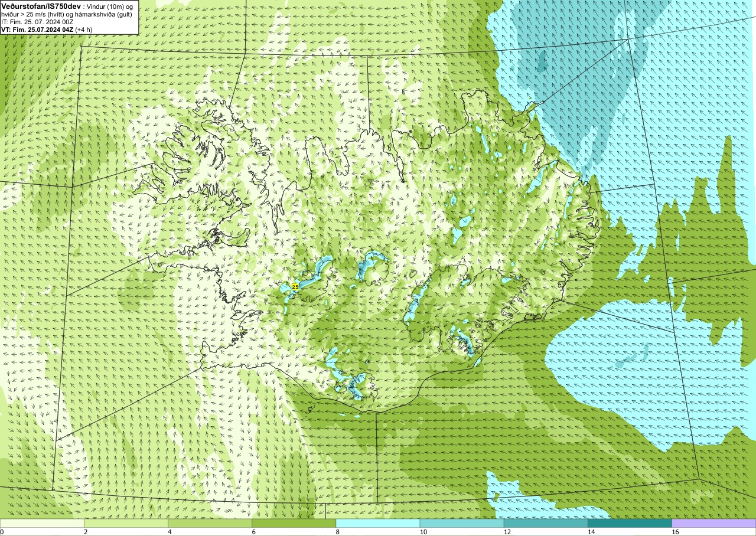This screenshot has width=756, height=536.
Task: Click the legend scale value "6"
Action: point(253,532)
